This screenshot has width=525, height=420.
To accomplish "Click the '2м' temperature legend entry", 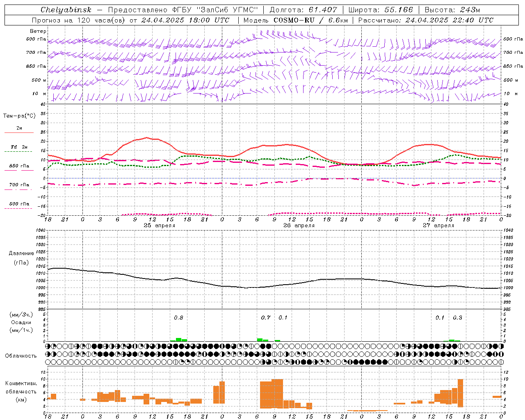I will pos(19,128).
